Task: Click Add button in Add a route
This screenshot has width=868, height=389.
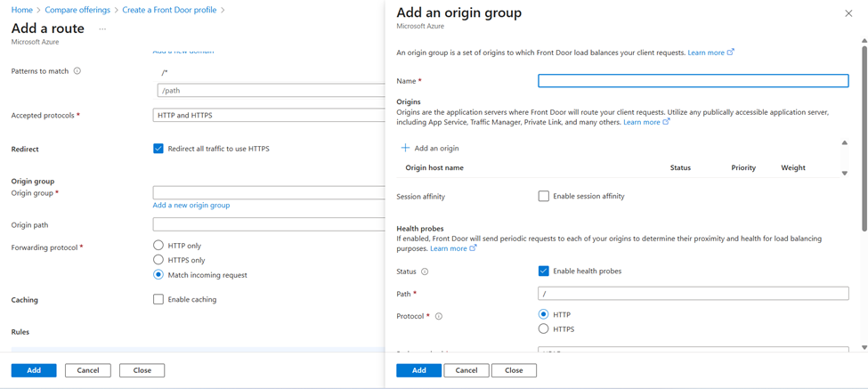Action: 34,370
